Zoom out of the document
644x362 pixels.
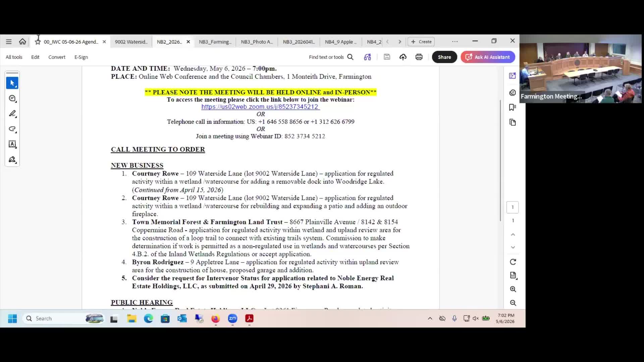click(513, 303)
